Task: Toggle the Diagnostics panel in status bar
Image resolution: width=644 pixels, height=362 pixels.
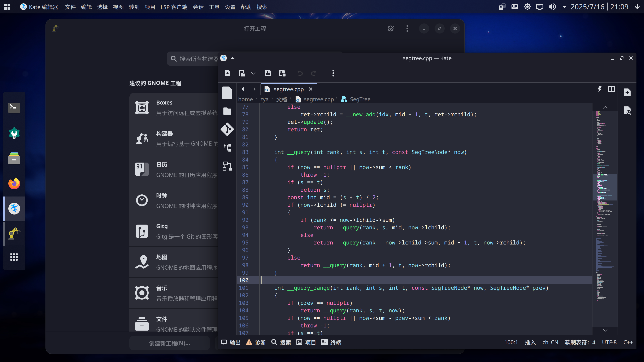Action: pyautogui.click(x=256, y=342)
